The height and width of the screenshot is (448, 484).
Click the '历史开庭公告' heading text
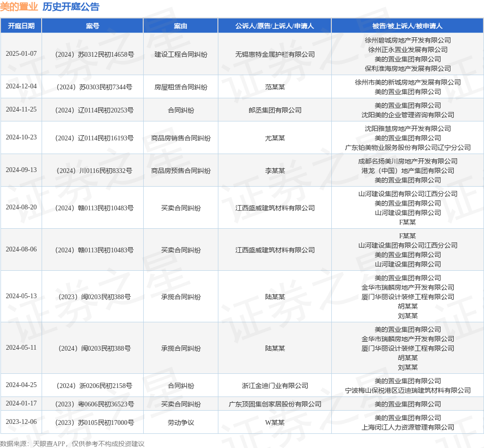[71, 7]
